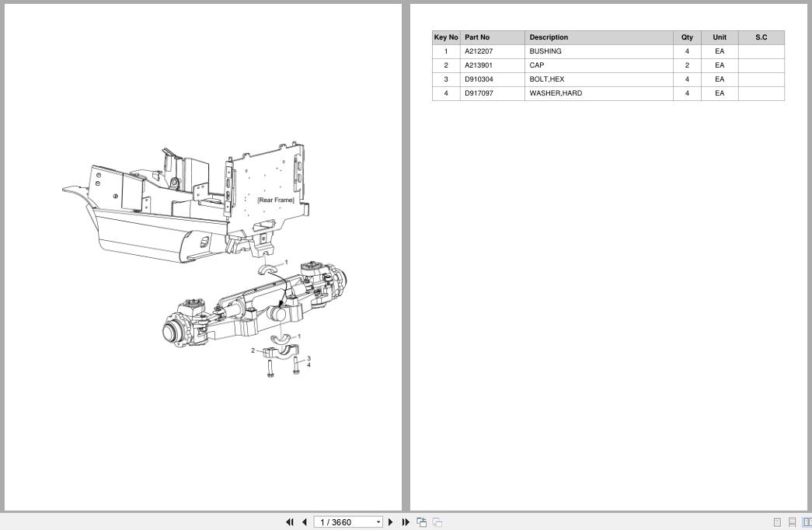Screen dimensions: 812x530
Task: Switch to continuous page layout
Action: tap(793, 522)
